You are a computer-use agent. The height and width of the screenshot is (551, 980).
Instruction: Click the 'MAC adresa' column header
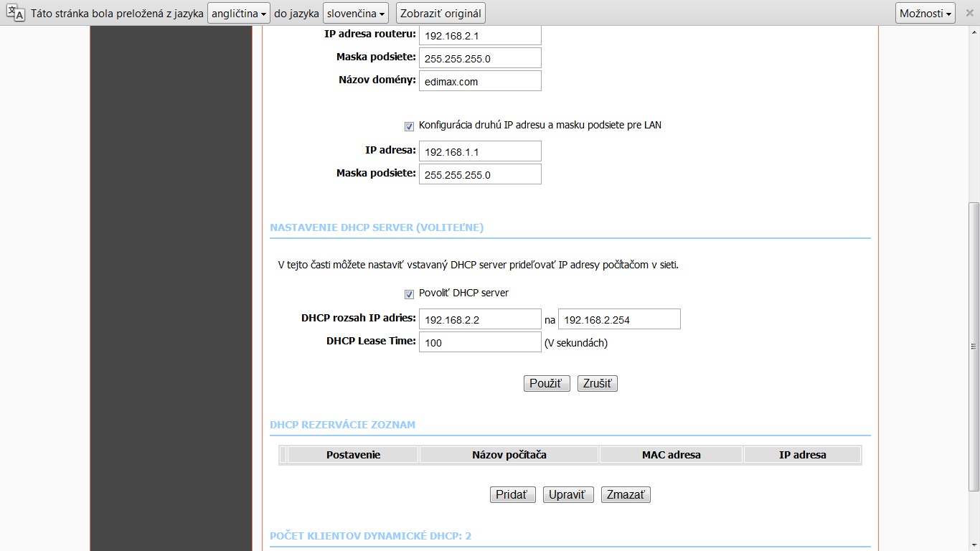[672, 455]
